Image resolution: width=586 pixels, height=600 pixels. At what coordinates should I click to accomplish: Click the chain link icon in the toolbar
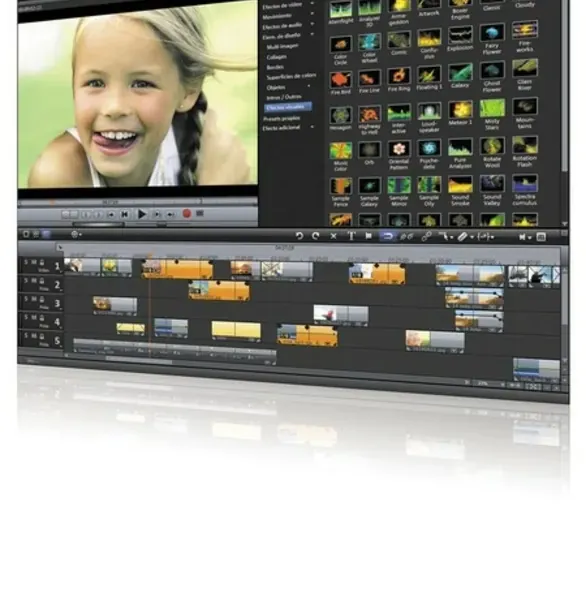click(x=426, y=237)
